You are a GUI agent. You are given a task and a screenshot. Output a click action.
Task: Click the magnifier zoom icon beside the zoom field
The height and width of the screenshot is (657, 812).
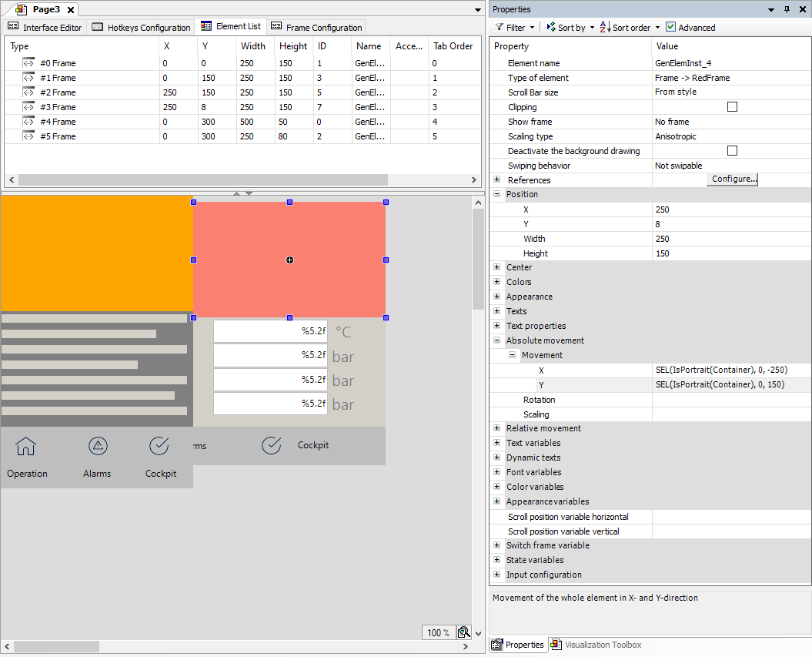pyautogui.click(x=464, y=632)
